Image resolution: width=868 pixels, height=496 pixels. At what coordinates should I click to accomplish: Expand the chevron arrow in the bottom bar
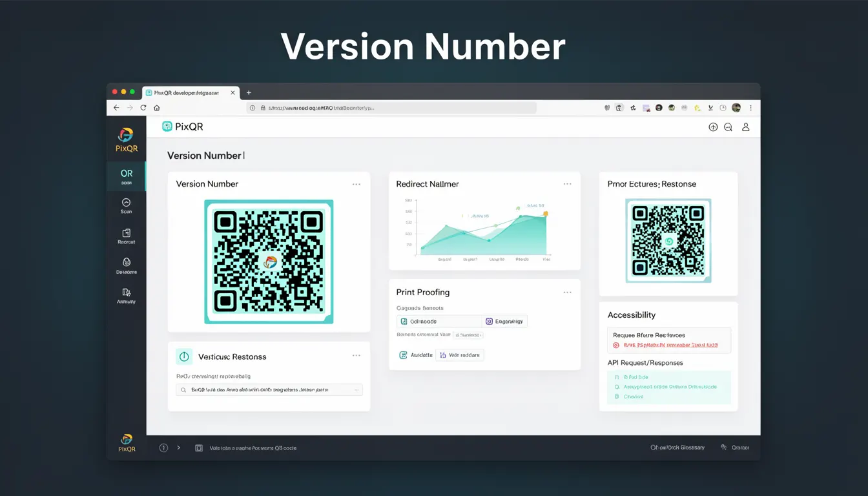[x=179, y=448]
